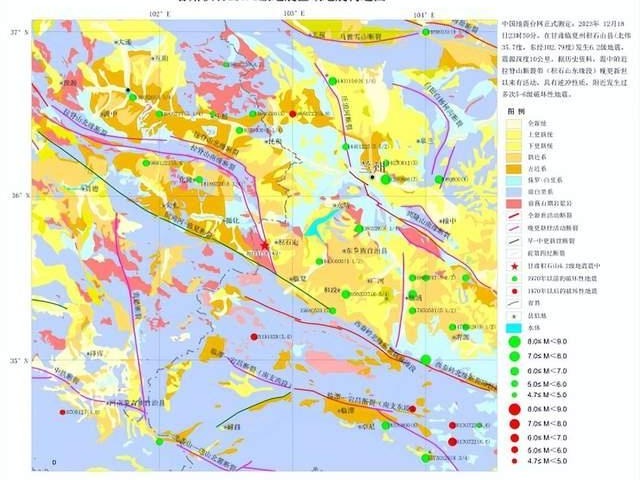640x480 pixels.
Task: Click the 36° N latitude label
Action: [16, 196]
